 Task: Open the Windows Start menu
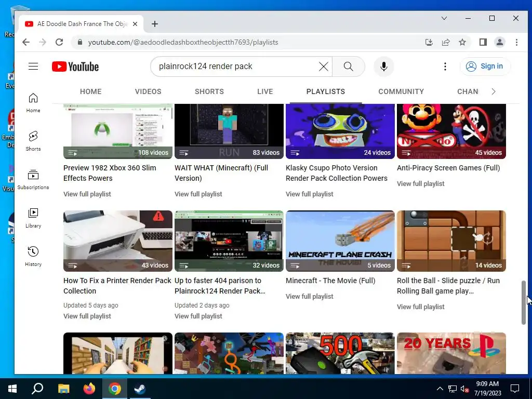pyautogui.click(x=12, y=389)
